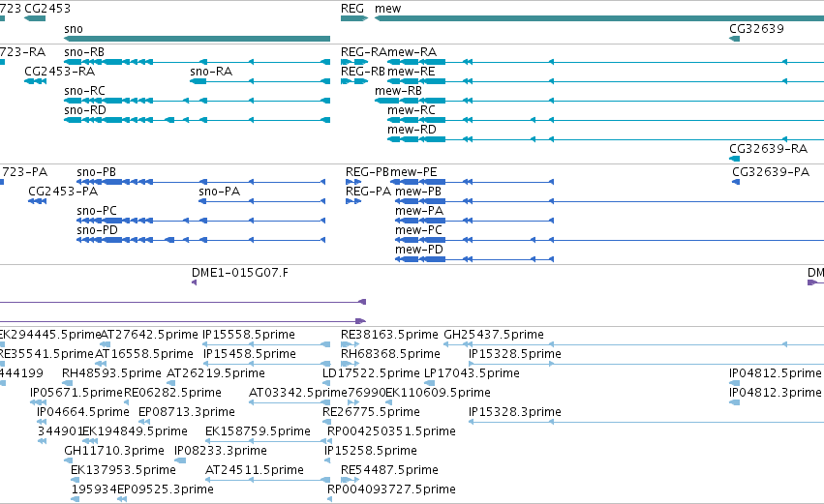
Task: Click the mew-PD protein label
Action: [419, 250]
